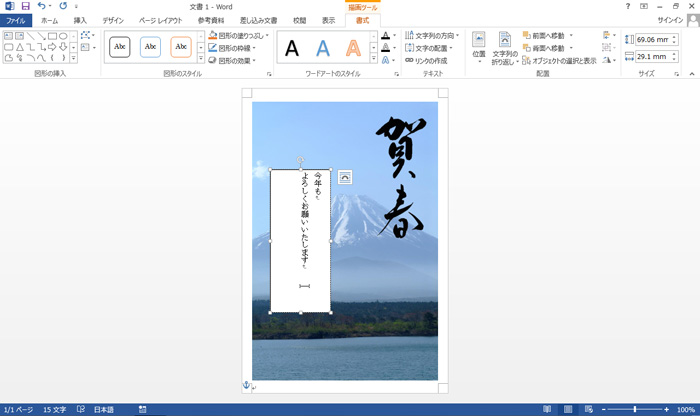Open 文字列の折り返し wrap text dropdown

[x=505, y=48]
